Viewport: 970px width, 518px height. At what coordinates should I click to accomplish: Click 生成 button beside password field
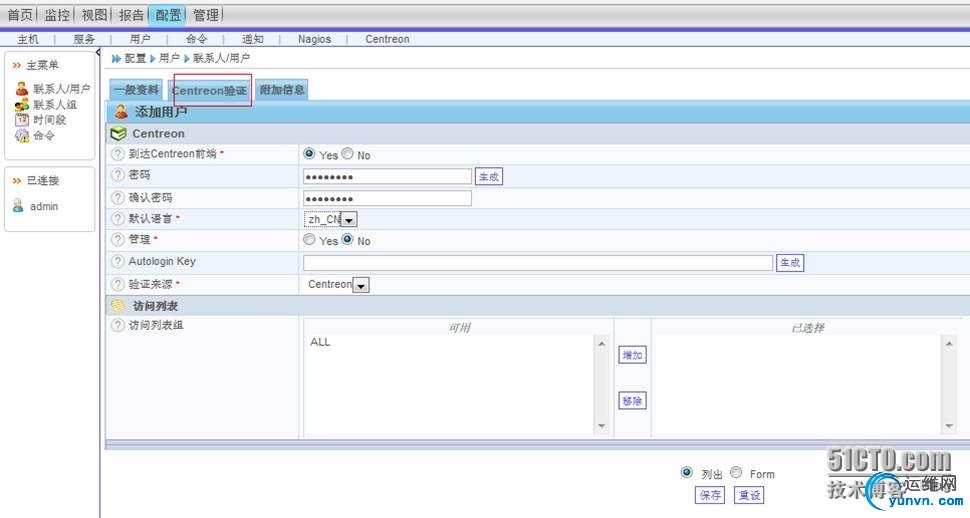click(489, 176)
